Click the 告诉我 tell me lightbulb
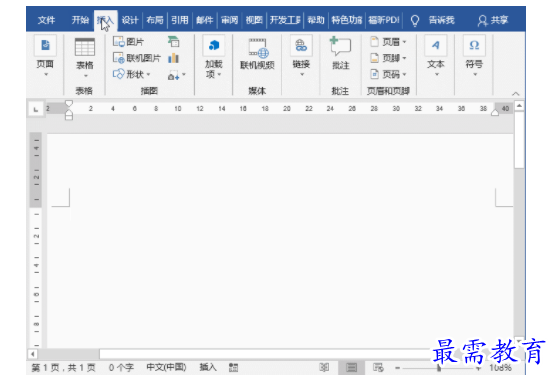Screen dimensions: 554x383 415,20
